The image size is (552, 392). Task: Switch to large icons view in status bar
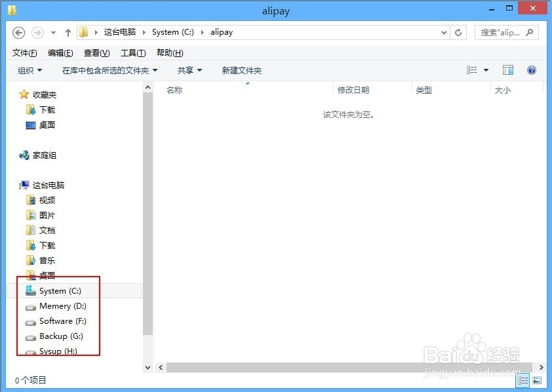coord(537,380)
